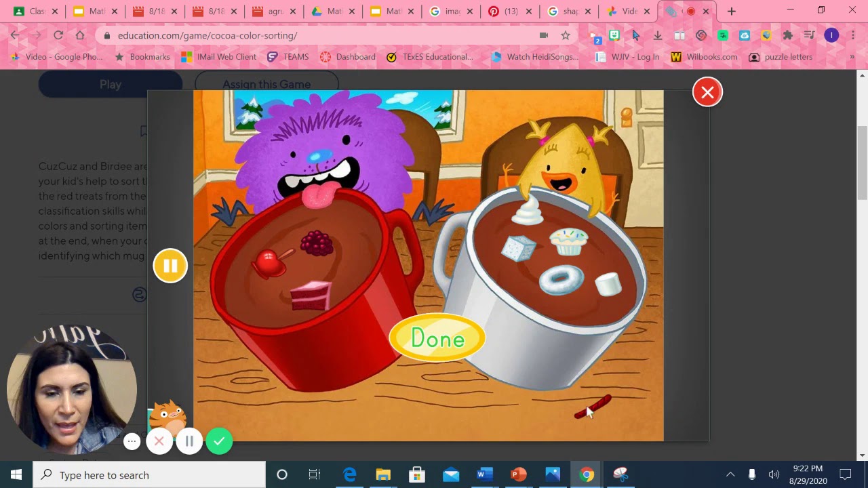Show hidden system tray icons
The height and width of the screenshot is (488, 868).
(730, 474)
